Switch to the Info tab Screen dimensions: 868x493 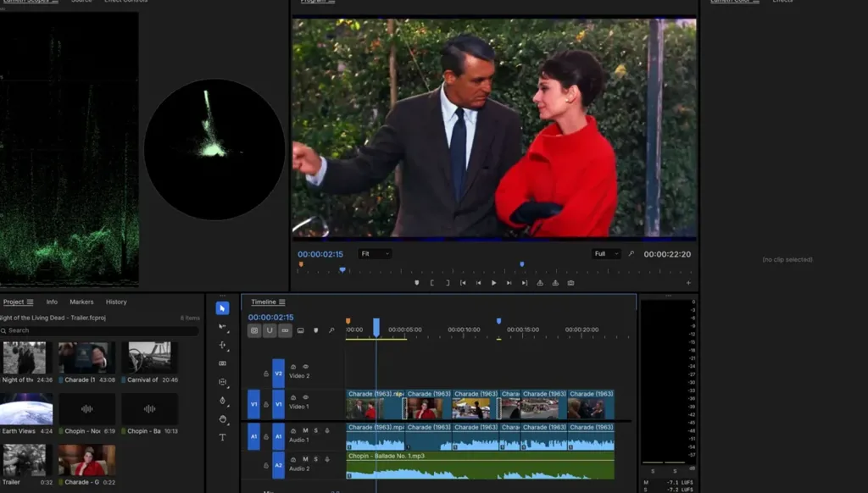52,302
